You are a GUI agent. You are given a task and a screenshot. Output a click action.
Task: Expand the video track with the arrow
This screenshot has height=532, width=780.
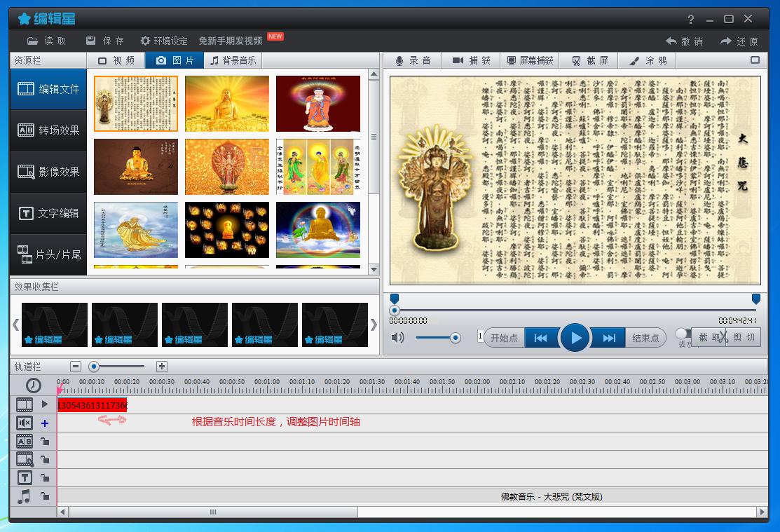click(45, 404)
